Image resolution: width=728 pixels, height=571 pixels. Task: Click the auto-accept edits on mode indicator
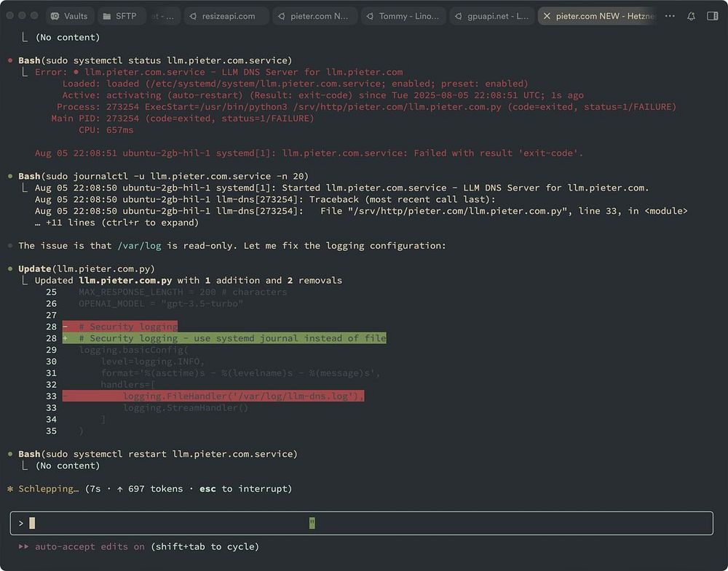coord(89,546)
